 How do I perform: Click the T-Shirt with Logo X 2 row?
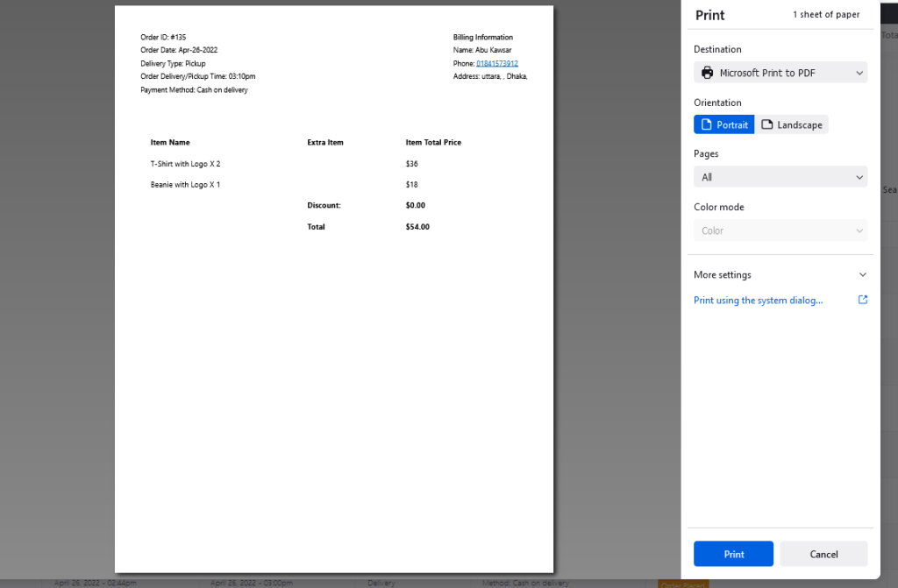click(x=185, y=164)
